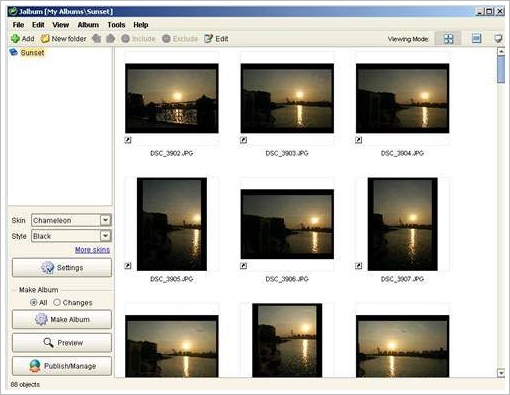Click the DSC_3902.JPG file name label

[x=171, y=153]
